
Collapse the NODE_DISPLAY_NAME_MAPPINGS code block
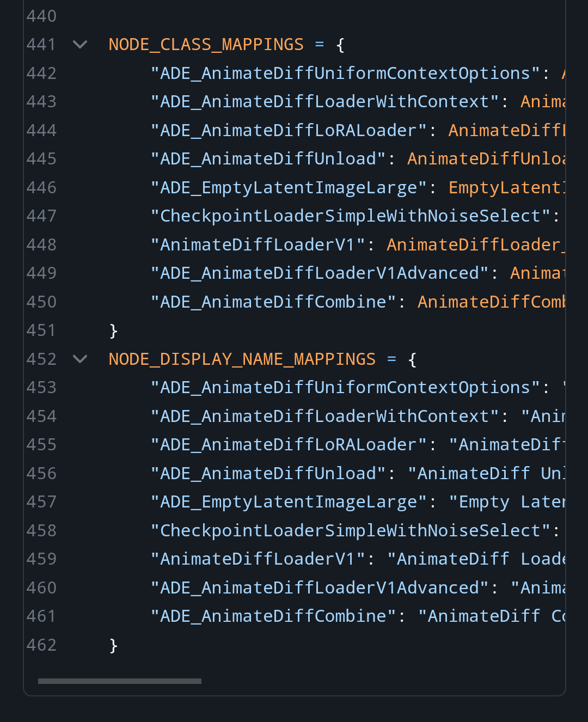coord(80,359)
